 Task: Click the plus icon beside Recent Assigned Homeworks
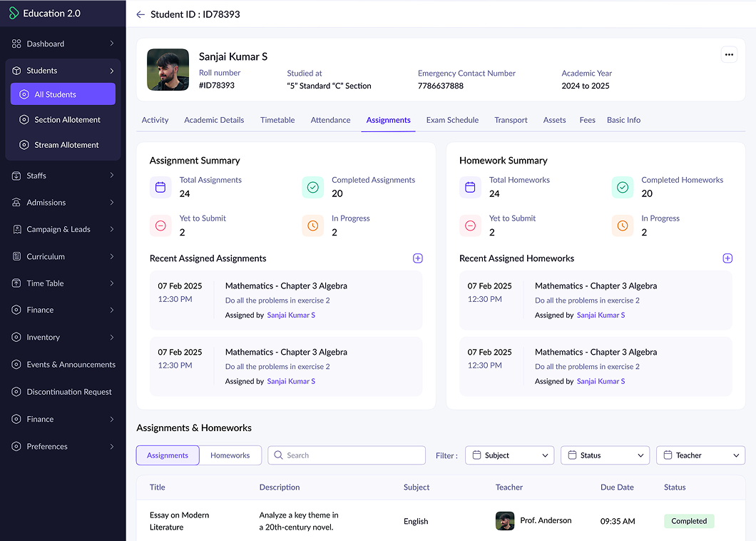pos(727,258)
